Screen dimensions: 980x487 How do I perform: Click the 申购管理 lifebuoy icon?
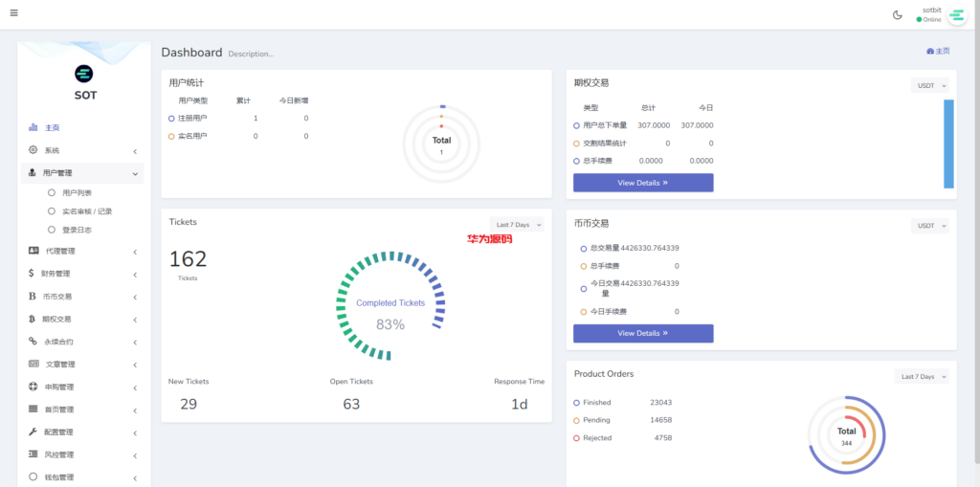[x=33, y=387]
